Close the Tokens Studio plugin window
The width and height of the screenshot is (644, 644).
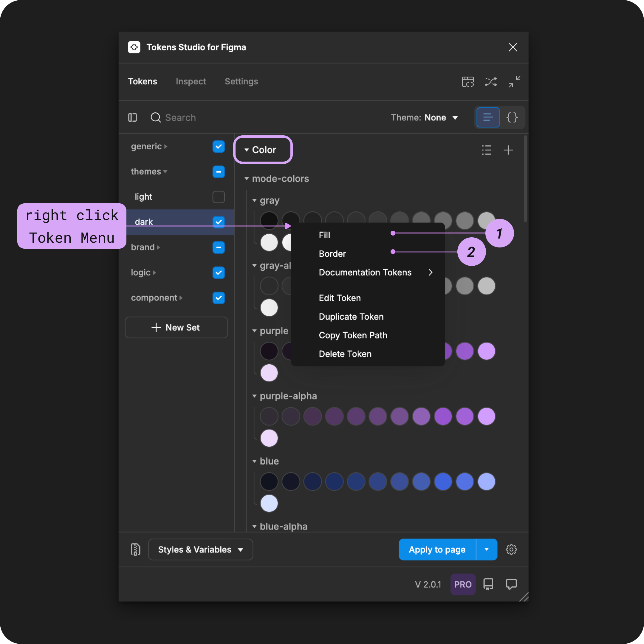pos(513,47)
